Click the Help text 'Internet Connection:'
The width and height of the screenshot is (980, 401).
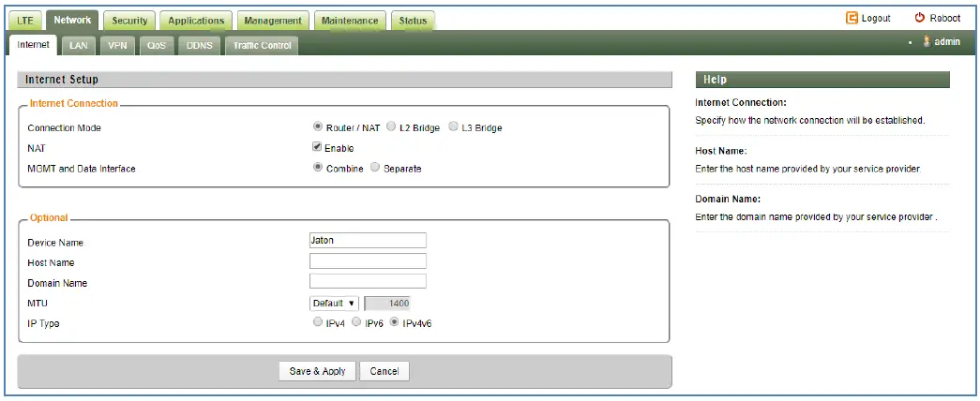[741, 102]
